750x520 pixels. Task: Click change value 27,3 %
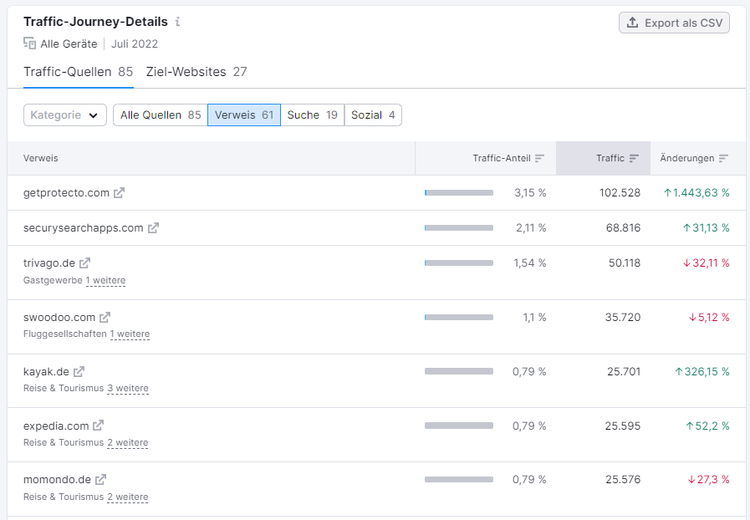[708, 479]
